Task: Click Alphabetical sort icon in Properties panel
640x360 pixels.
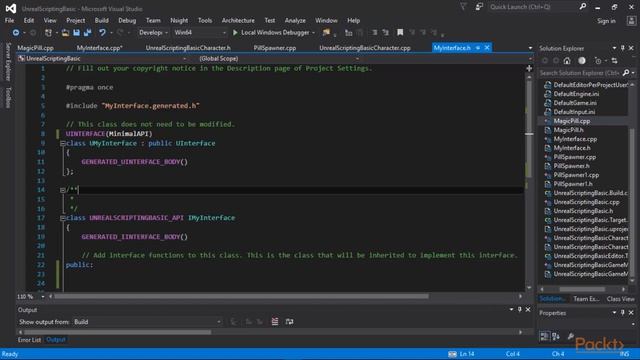Action: point(556,336)
